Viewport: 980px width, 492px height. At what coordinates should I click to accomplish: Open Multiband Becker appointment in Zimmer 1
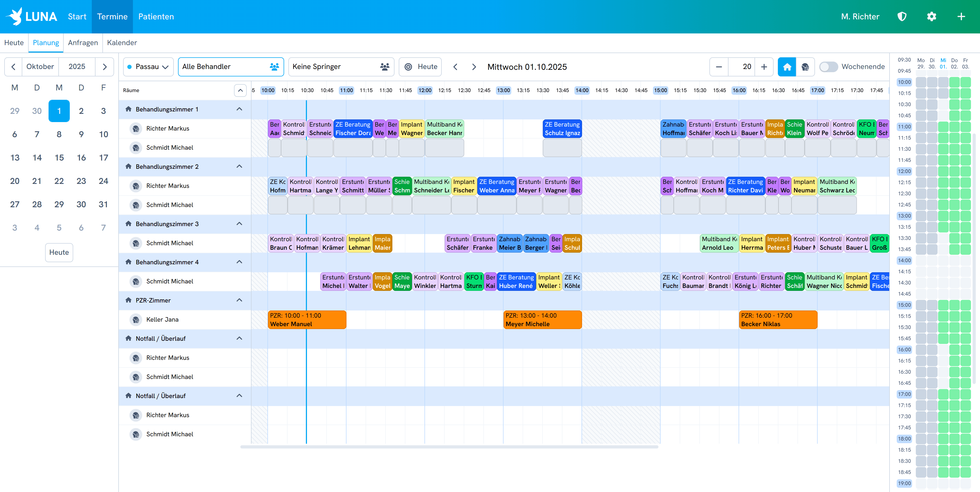[444, 129]
